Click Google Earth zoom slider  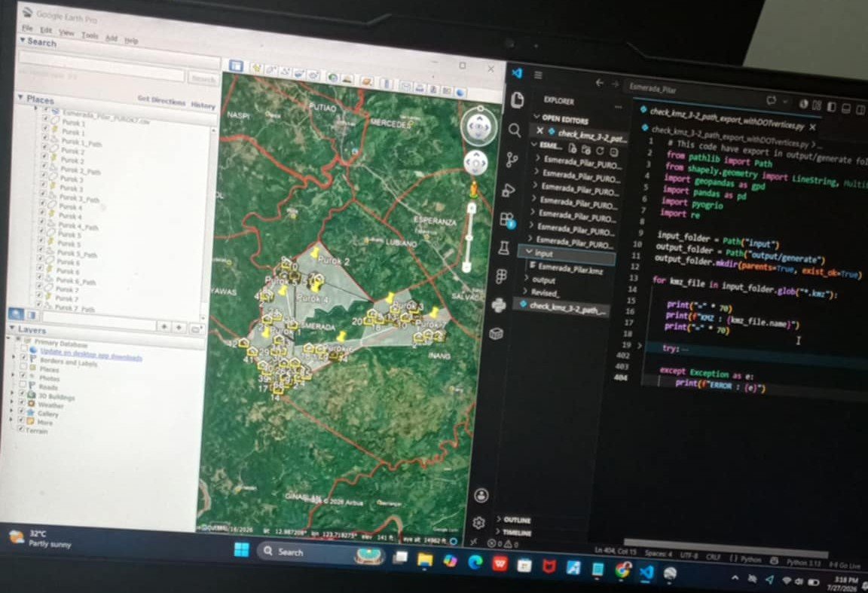tap(470, 238)
